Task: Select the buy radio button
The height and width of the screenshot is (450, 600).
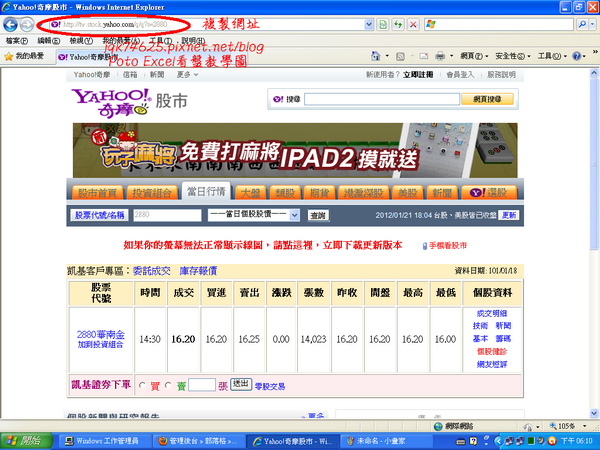Action: [x=142, y=385]
